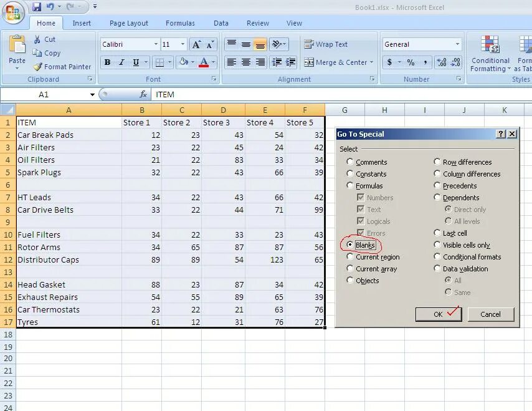Screen dimensions: 532x411
Task: Switch to the Review tab
Action: point(258,23)
